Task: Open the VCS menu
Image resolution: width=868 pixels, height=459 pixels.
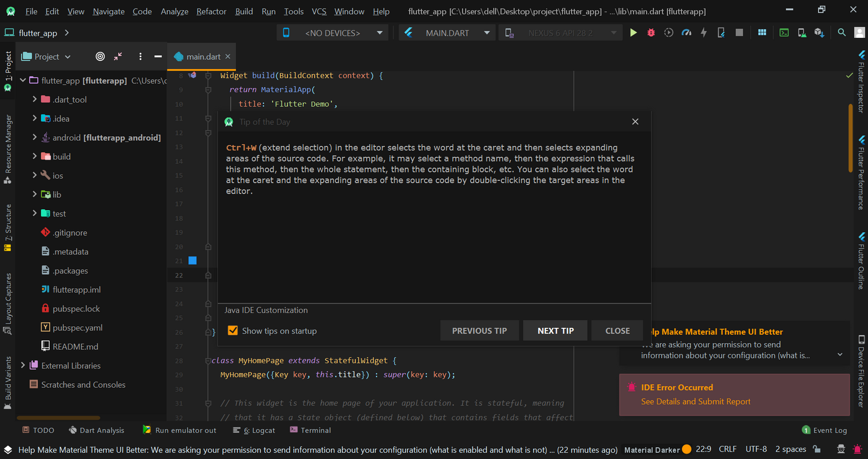Action: coord(319,11)
